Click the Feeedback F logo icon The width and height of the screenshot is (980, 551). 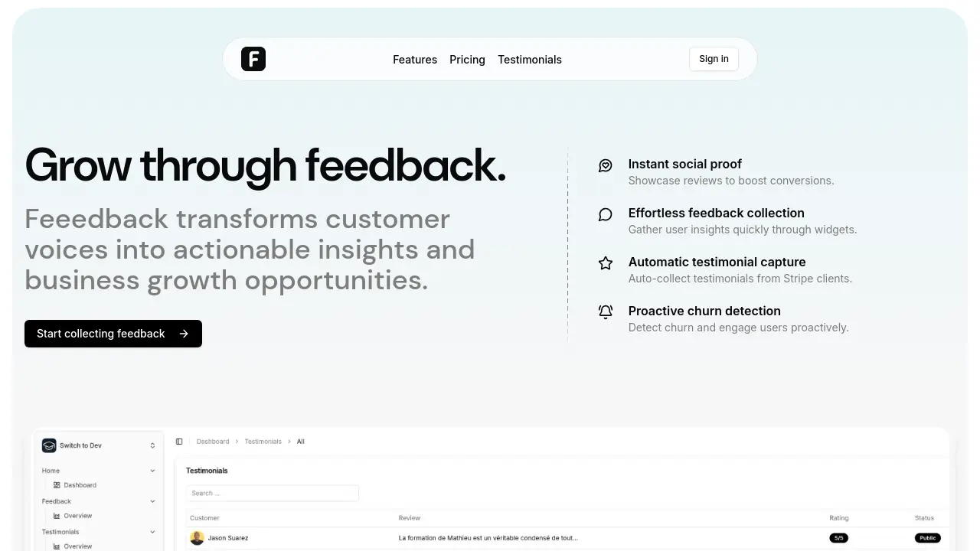coord(253,59)
